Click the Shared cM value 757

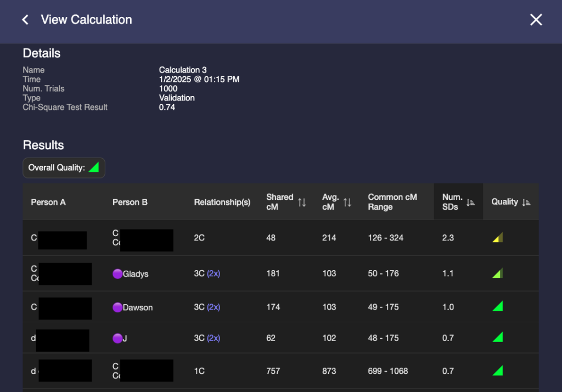pos(273,371)
